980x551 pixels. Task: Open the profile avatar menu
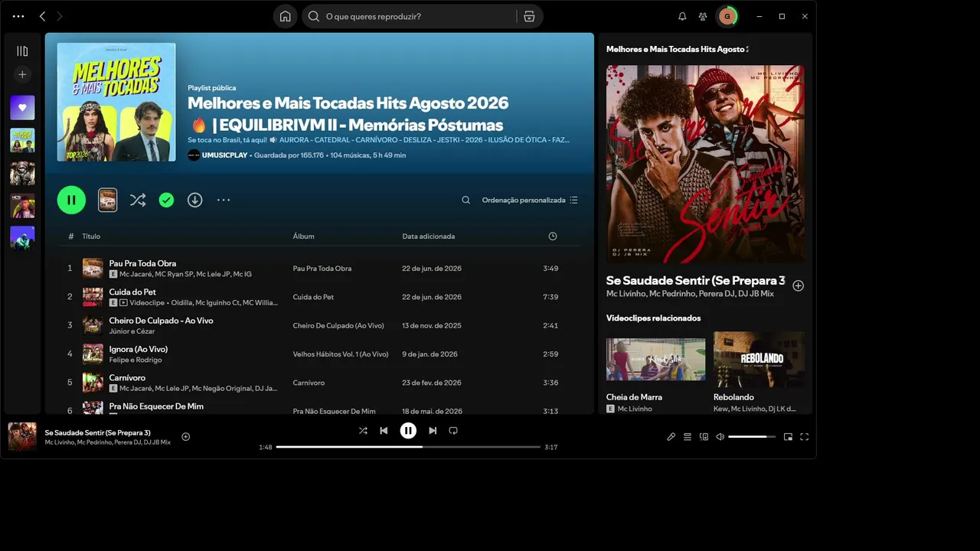click(727, 16)
